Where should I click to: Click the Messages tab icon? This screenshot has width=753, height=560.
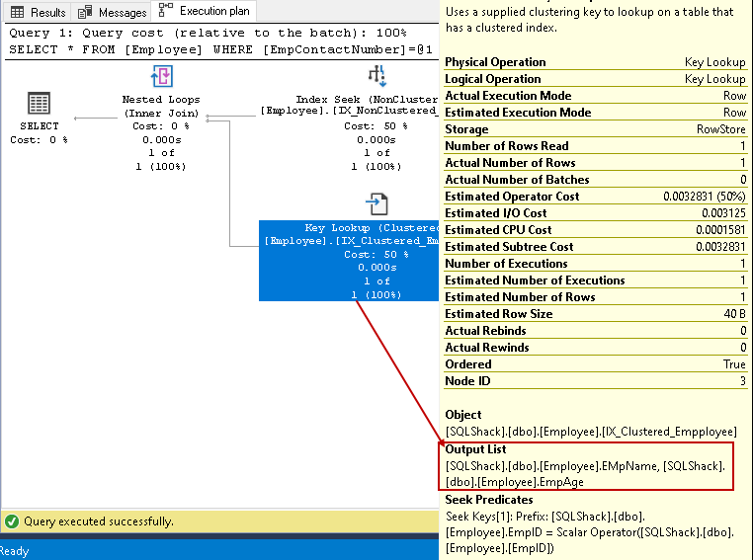[85, 12]
